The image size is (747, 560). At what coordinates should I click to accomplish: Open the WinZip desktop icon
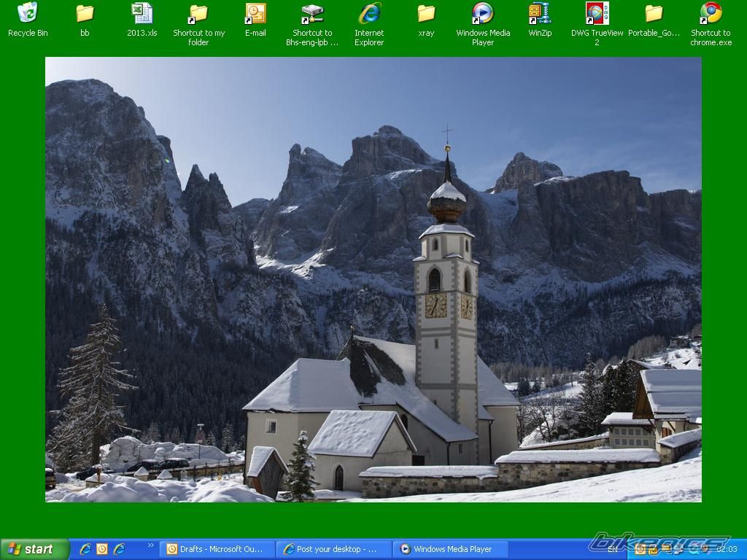(540, 13)
